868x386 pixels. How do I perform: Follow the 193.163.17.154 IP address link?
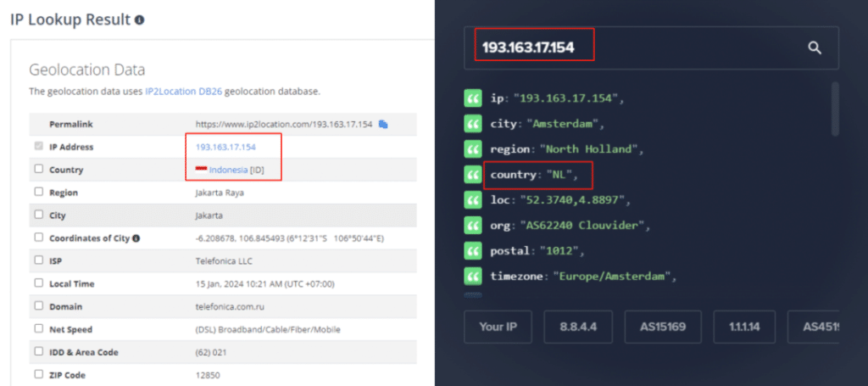click(225, 148)
